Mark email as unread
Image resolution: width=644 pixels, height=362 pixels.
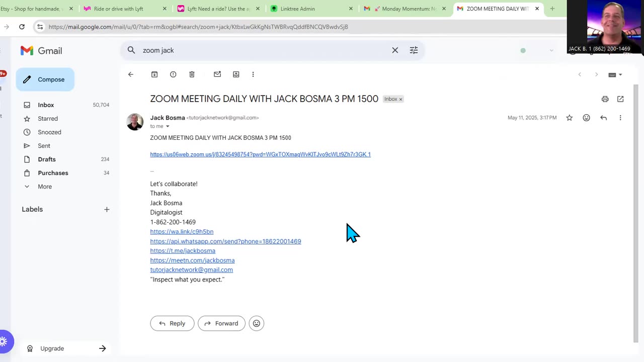tap(217, 74)
